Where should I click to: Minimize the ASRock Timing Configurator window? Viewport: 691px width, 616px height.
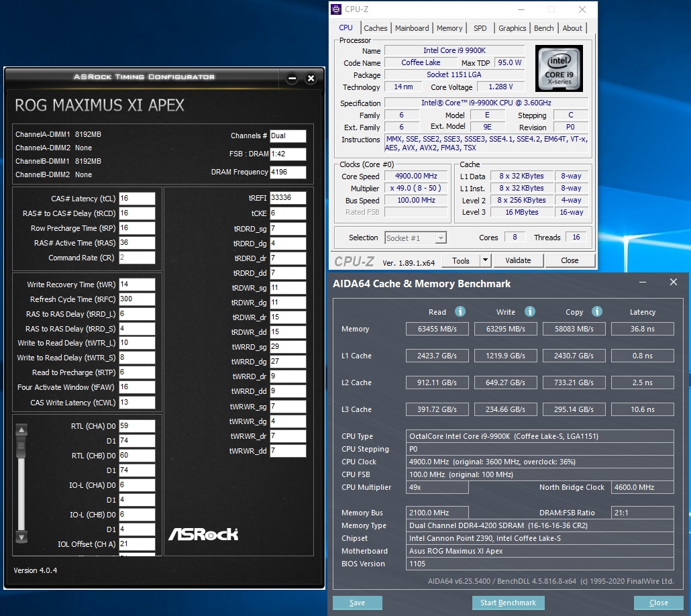point(292,79)
